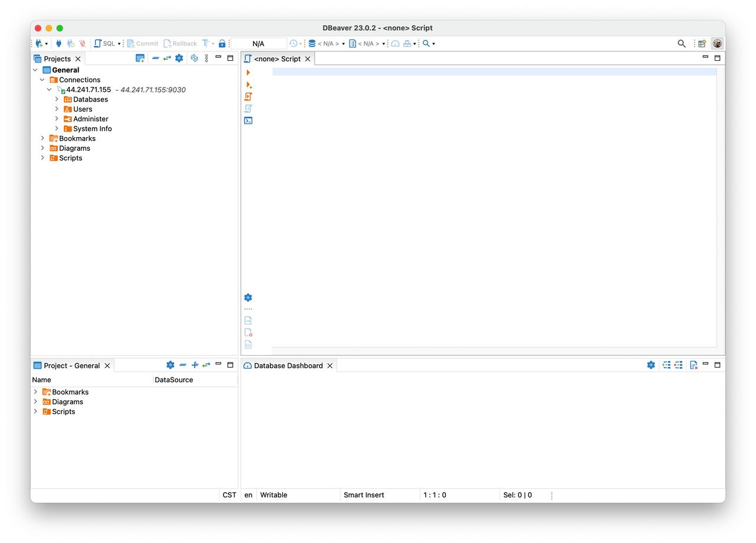Toggle the dashboard view settings gear
756x543 pixels.
(x=651, y=365)
